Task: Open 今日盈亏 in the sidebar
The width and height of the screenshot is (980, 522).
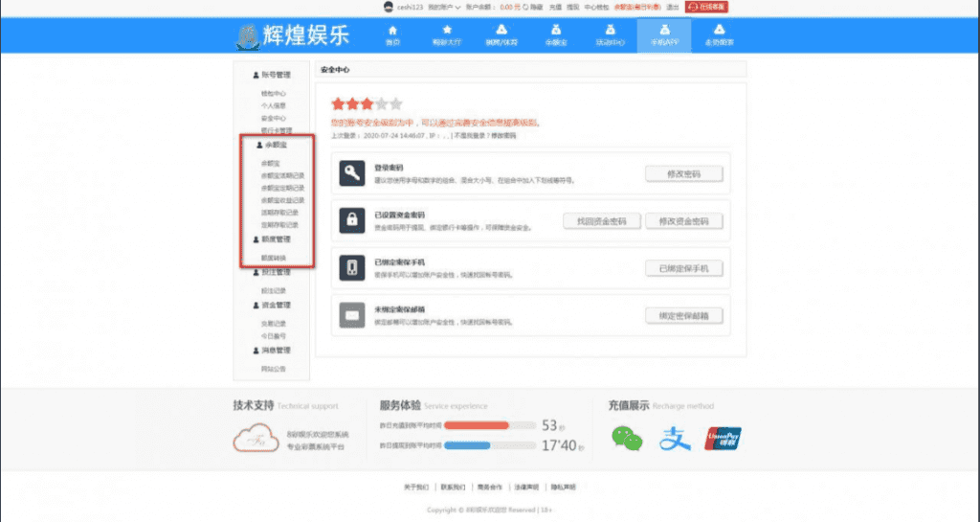Action: tap(273, 335)
